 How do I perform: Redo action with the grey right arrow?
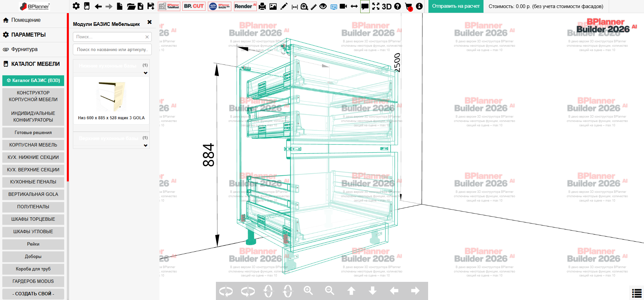(109, 6)
